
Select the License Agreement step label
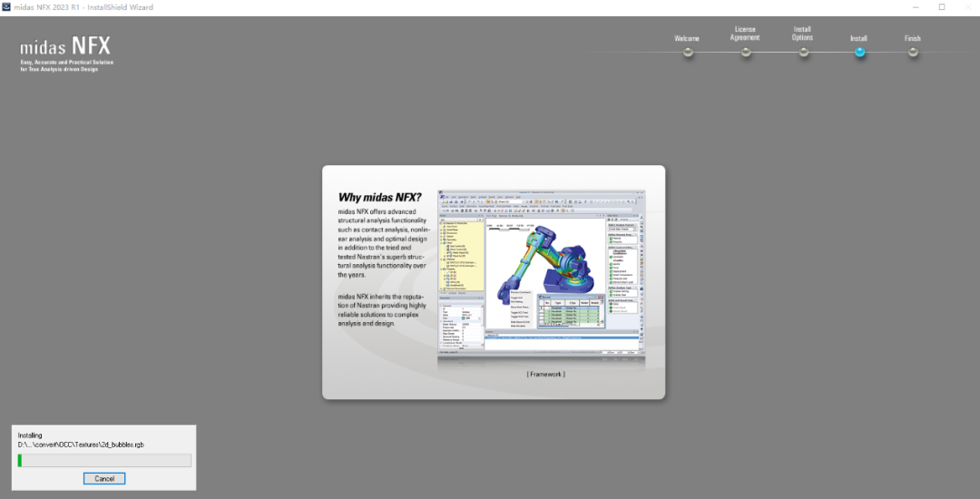[x=745, y=34]
